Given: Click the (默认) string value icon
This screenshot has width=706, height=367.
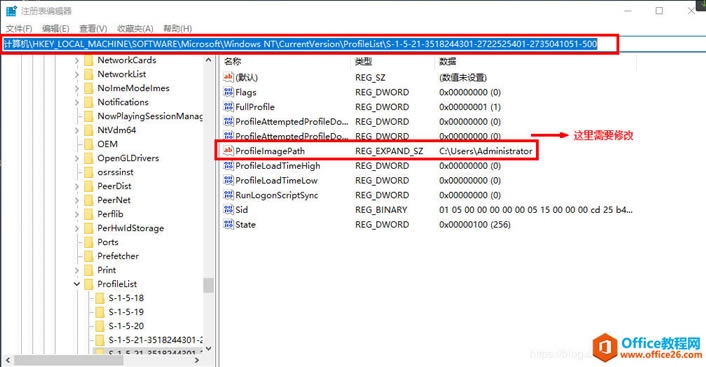Looking at the screenshot, I should point(228,77).
